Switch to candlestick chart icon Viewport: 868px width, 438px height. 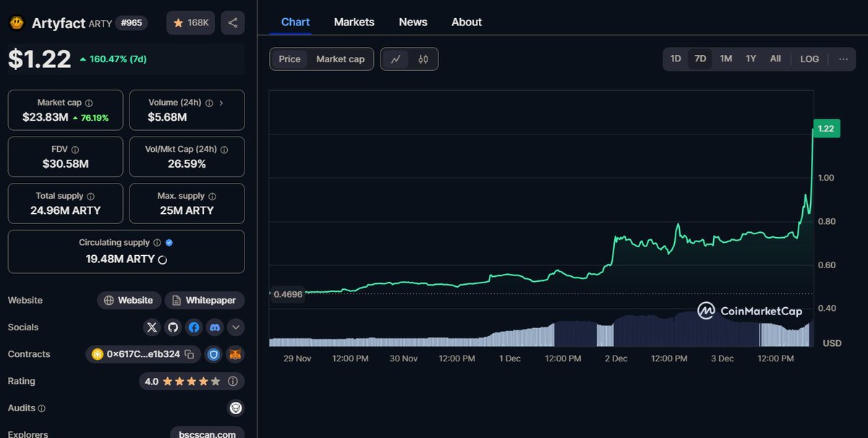pyautogui.click(x=424, y=59)
